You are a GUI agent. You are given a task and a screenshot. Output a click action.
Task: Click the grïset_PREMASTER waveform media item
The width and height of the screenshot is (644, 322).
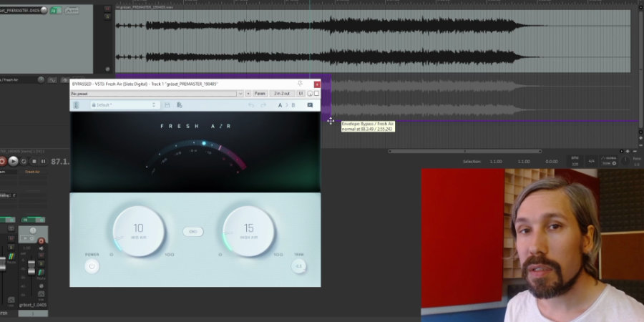click(x=373, y=41)
